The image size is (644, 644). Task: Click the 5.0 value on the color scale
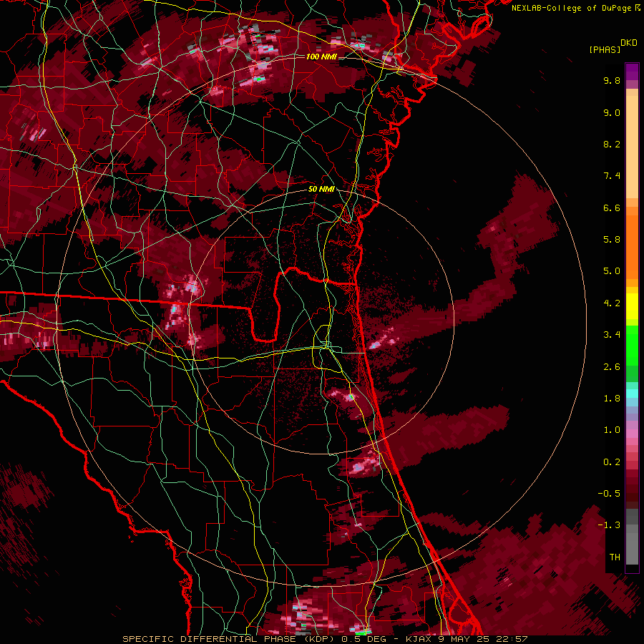tap(612, 271)
